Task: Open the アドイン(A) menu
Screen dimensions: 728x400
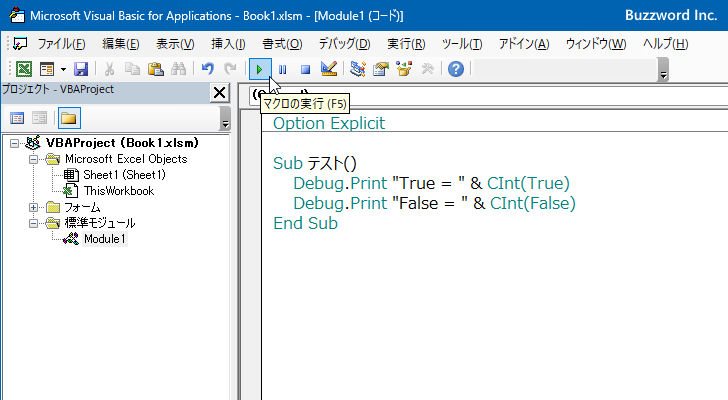Action: click(524, 44)
